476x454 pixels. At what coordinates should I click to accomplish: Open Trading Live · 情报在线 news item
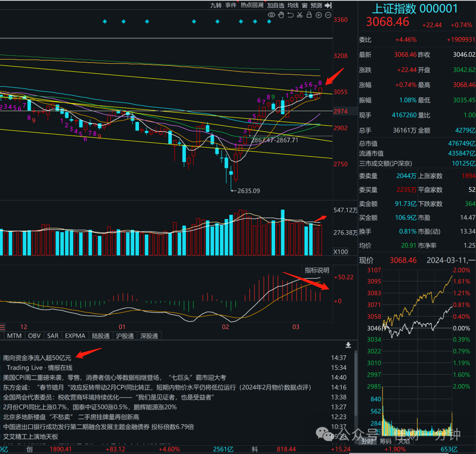39,368
